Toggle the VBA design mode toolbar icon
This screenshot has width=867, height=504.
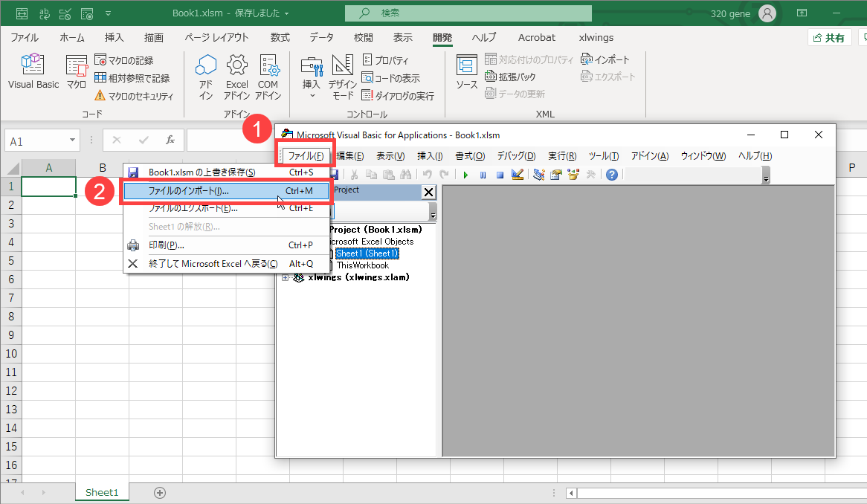click(x=518, y=175)
